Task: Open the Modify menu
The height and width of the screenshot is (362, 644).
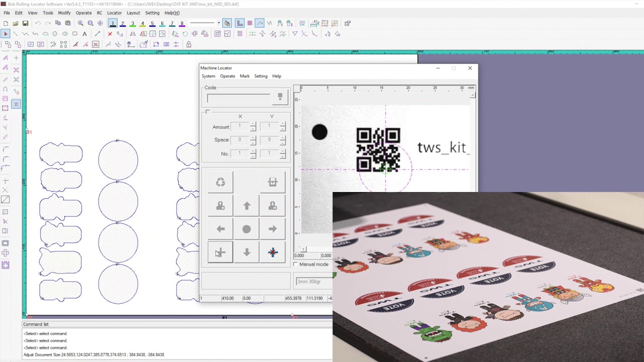Action: (64, 13)
